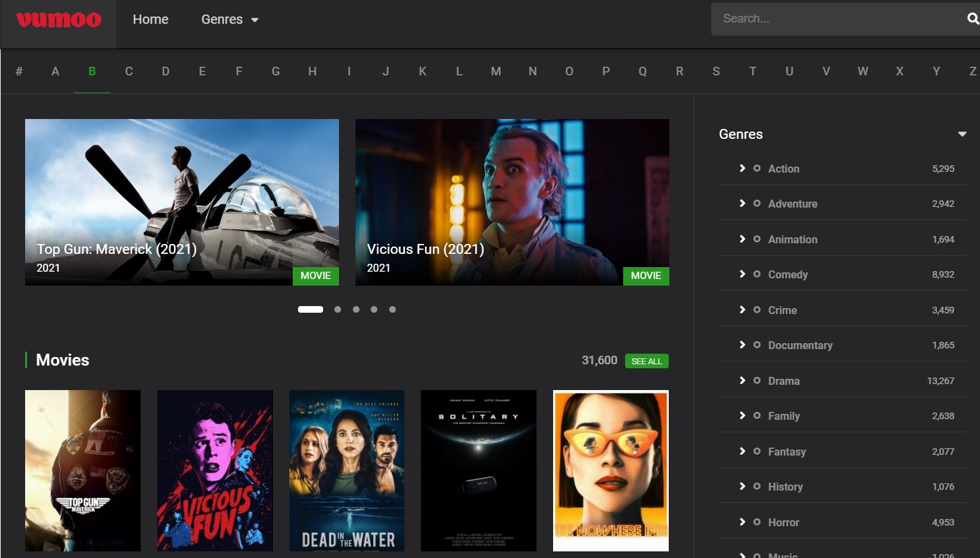The height and width of the screenshot is (558, 980).
Task: Open Top Gun: Maverick featured banner
Action: pyautogui.click(x=182, y=202)
